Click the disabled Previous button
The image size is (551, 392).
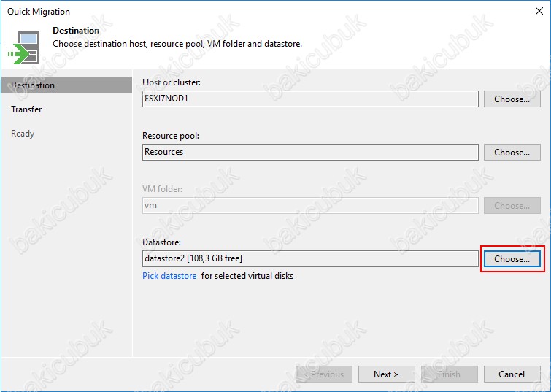tap(323, 374)
